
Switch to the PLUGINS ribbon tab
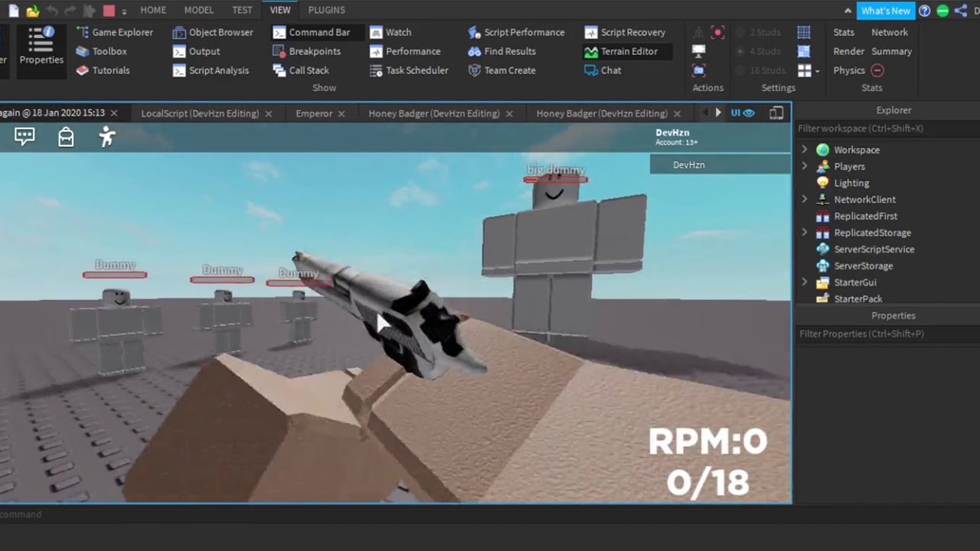(x=327, y=10)
